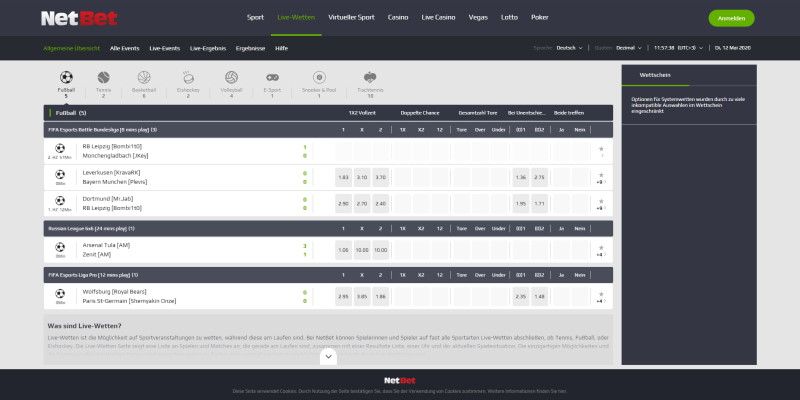Open the Live-Events sub-tab
Image resolution: width=800 pixels, height=400 pixels.
pos(164,48)
